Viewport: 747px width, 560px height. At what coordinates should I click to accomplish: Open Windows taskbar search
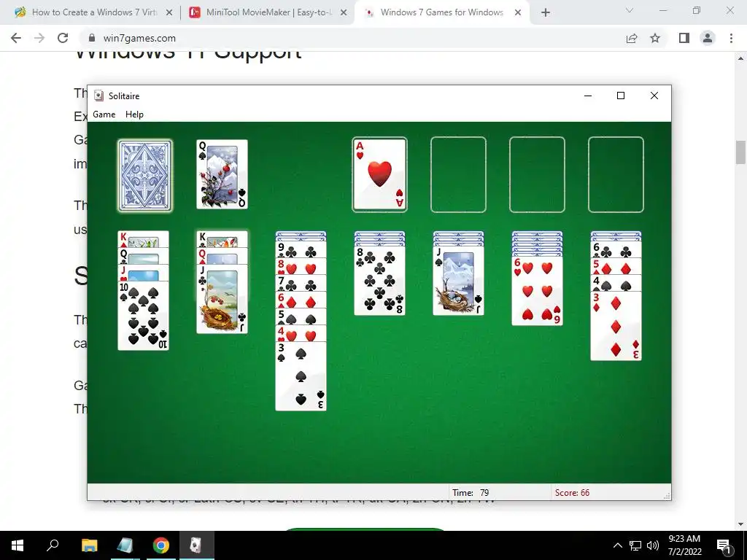pos(53,545)
